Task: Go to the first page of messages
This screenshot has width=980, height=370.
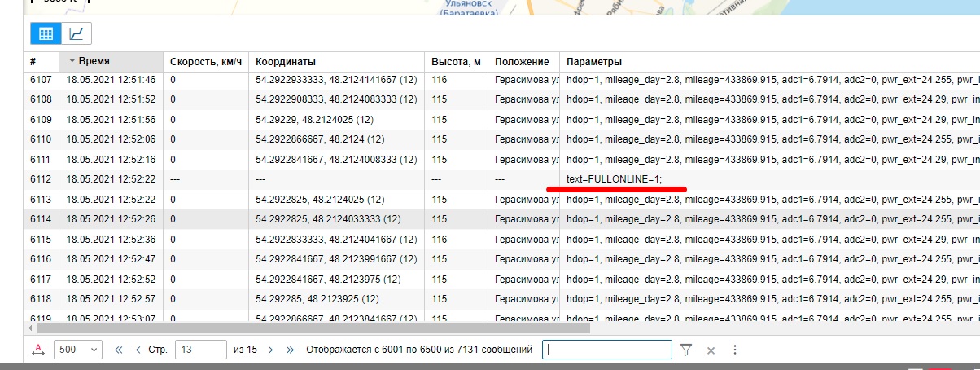Action: (118, 350)
